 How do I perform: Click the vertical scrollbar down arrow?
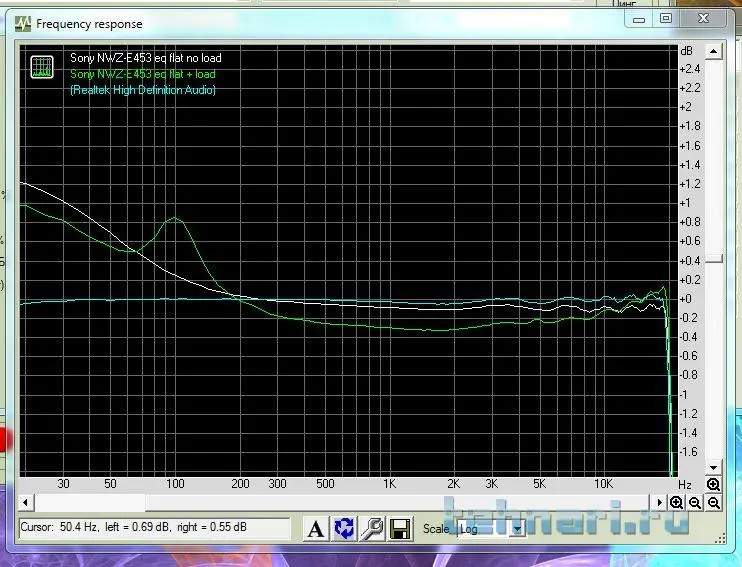[713, 468]
